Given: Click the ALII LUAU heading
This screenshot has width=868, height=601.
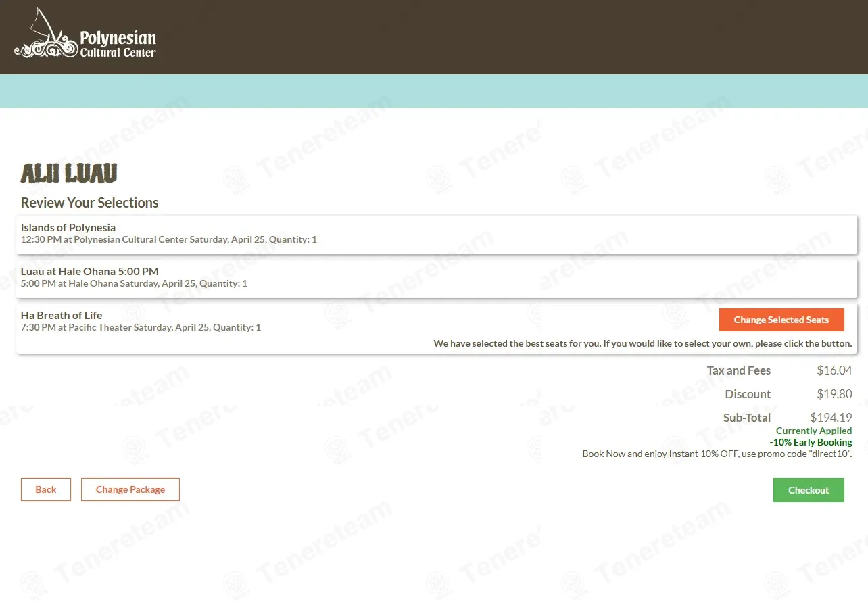Looking at the screenshot, I should 69,174.
